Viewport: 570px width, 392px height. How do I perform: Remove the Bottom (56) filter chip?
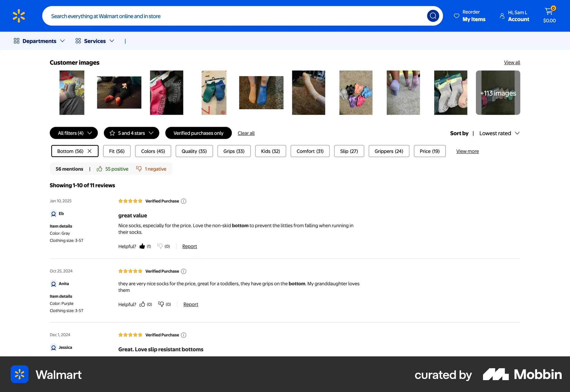coord(90,151)
